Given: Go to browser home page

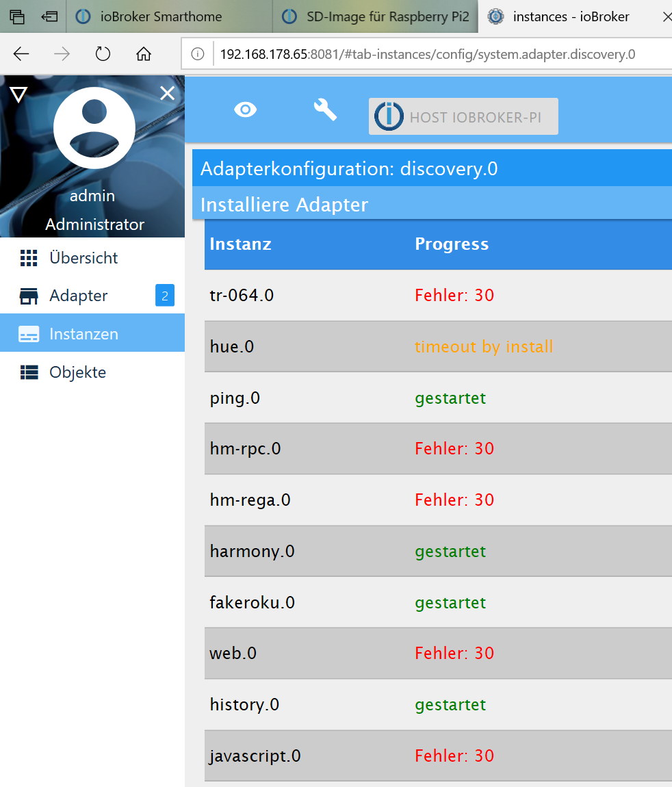Looking at the screenshot, I should (x=144, y=53).
